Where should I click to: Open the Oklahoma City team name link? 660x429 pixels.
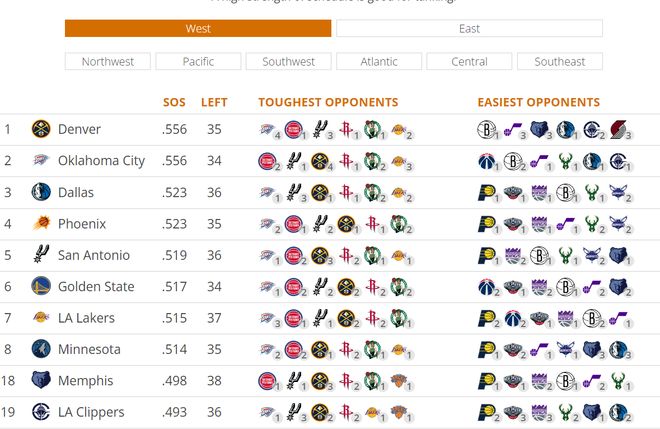tap(101, 161)
